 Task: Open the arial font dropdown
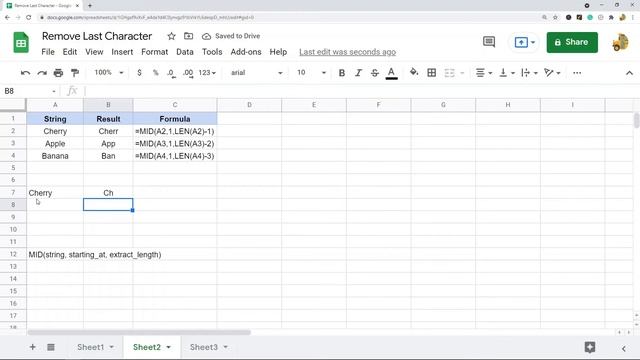[257, 73]
